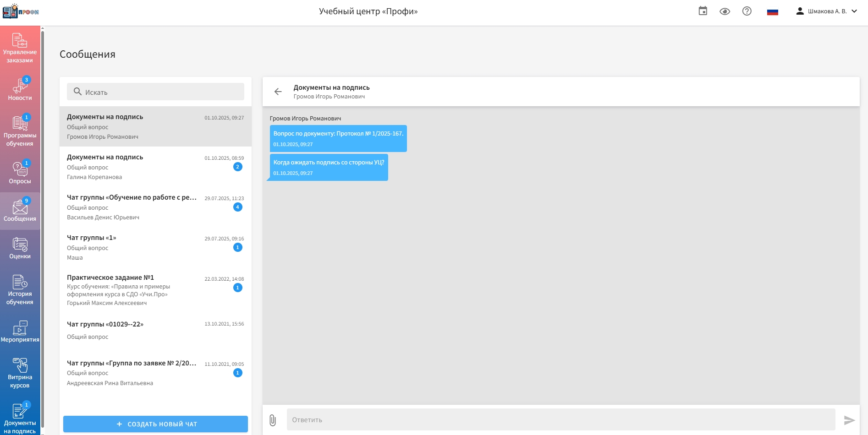868x435 pixels.
Task: Click the СОЗДАТЬ НОВЫЙ ЧАТ button
Action: [x=155, y=424]
